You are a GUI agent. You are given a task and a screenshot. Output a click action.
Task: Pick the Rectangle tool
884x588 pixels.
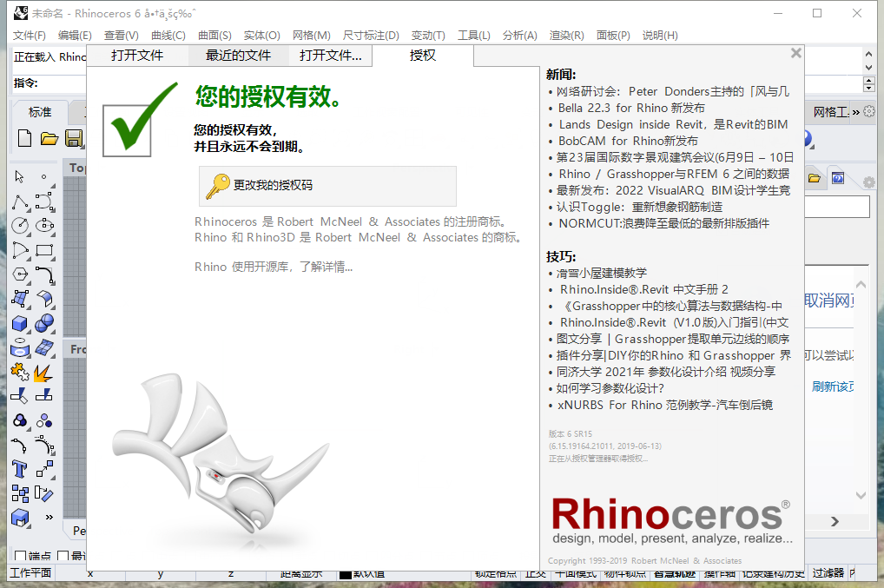[44, 250]
